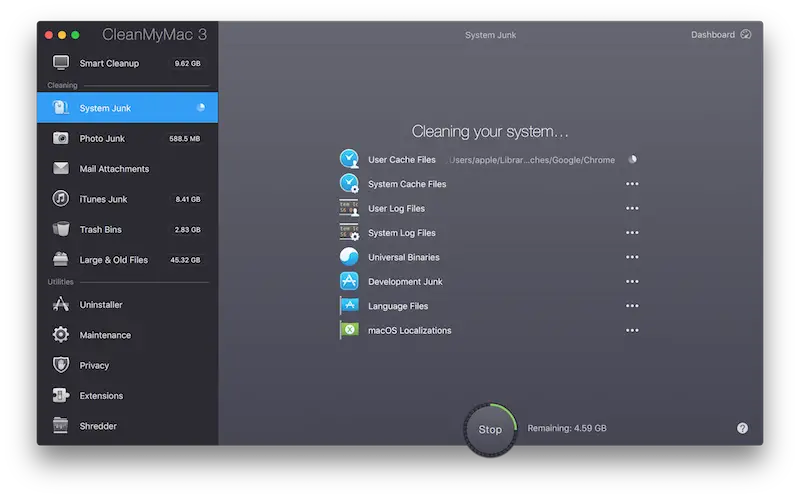Viewport: 800px width, 498px height.
Task: Click the System Junk sidebar icon
Action: 61,108
